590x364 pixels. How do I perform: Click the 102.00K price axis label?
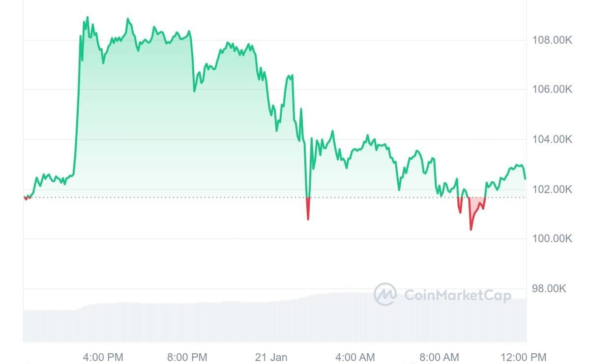pyautogui.click(x=552, y=189)
